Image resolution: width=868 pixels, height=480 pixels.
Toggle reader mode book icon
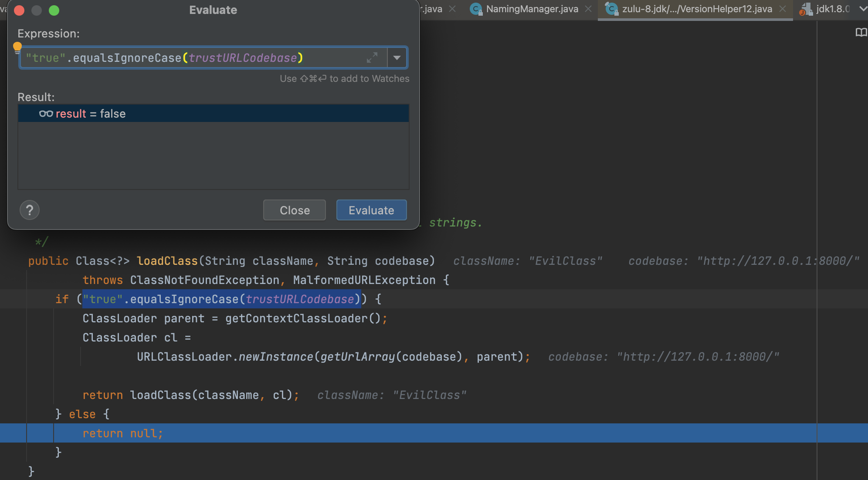[861, 33]
